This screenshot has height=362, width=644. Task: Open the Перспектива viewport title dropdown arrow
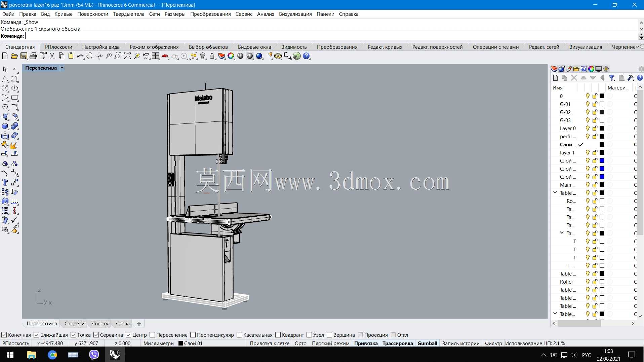coord(62,68)
